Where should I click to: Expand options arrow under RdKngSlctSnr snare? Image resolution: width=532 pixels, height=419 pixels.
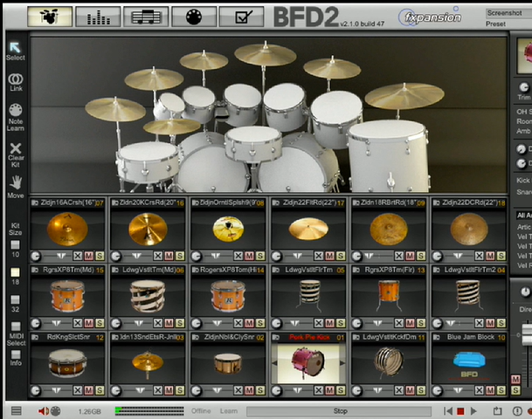point(54,388)
